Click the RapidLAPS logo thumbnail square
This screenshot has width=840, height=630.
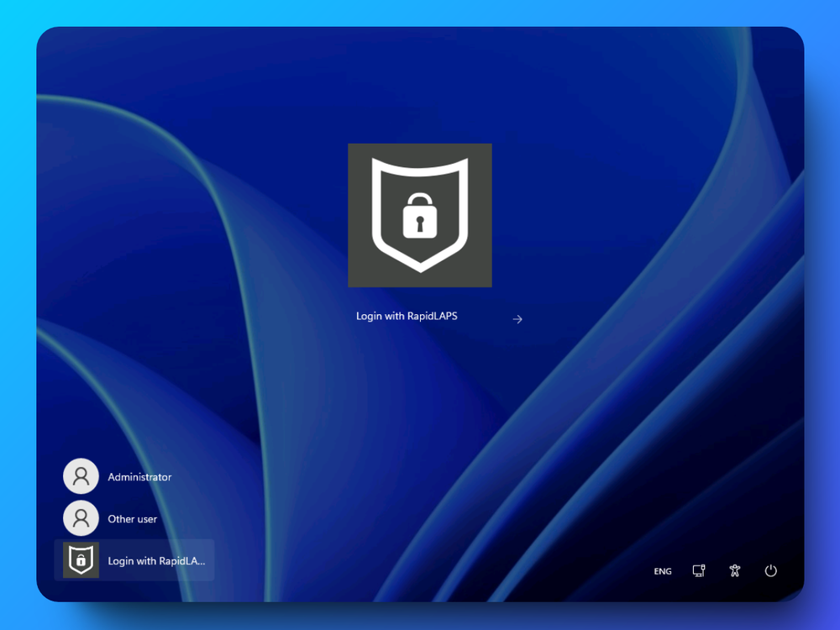tap(420, 214)
